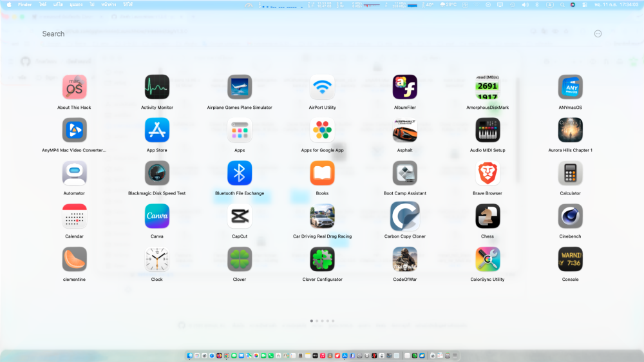Open Carbon Copy Cloner
Viewport: 644px width, 362px height.
(x=404, y=216)
